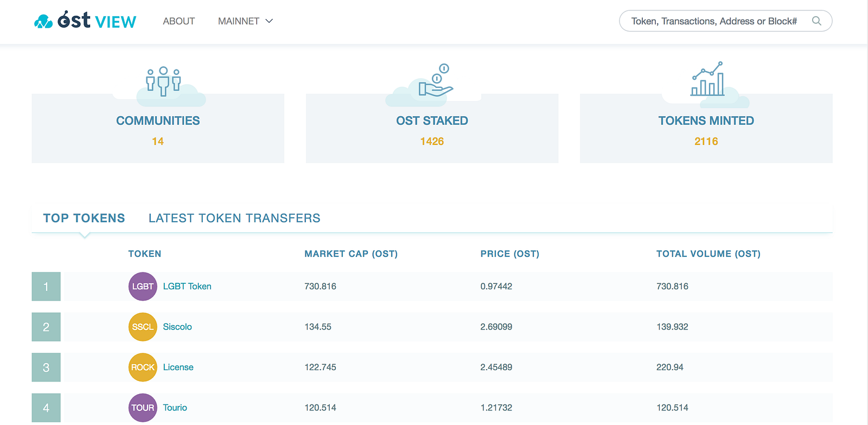The image size is (868, 425).
Task: Click Siscolo market cap 134.55
Action: [318, 327]
